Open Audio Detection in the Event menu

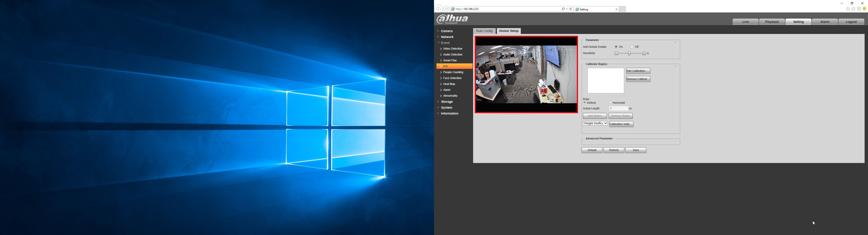tap(453, 55)
